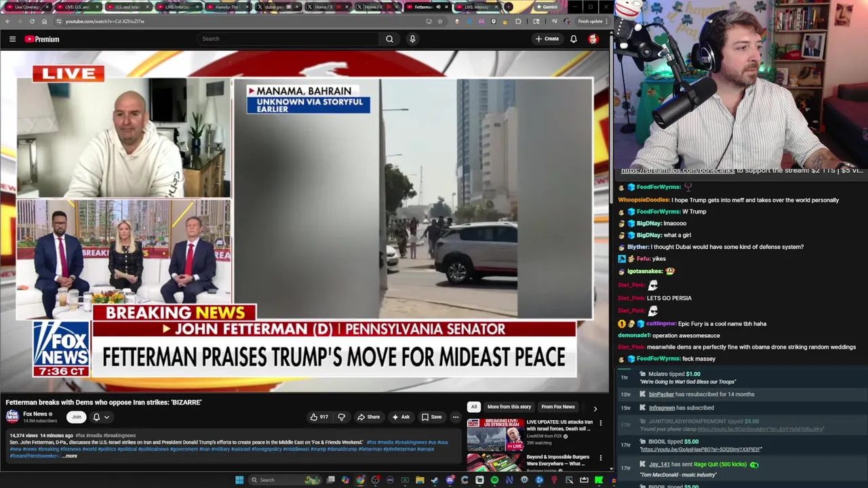This screenshot has height=488, width=868.
Task: Click Finish update in browser
Action: point(590,21)
